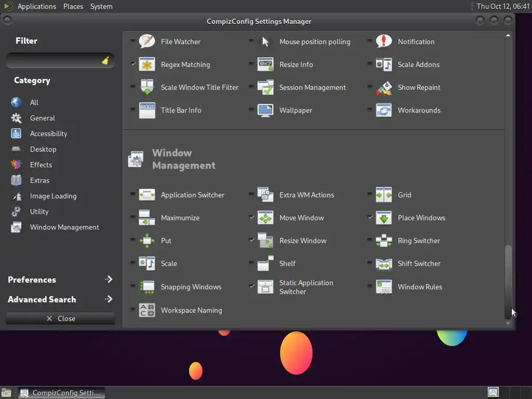The height and width of the screenshot is (399, 532).
Task: Click the Move Window plugin icon
Action: pyautogui.click(x=265, y=218)
